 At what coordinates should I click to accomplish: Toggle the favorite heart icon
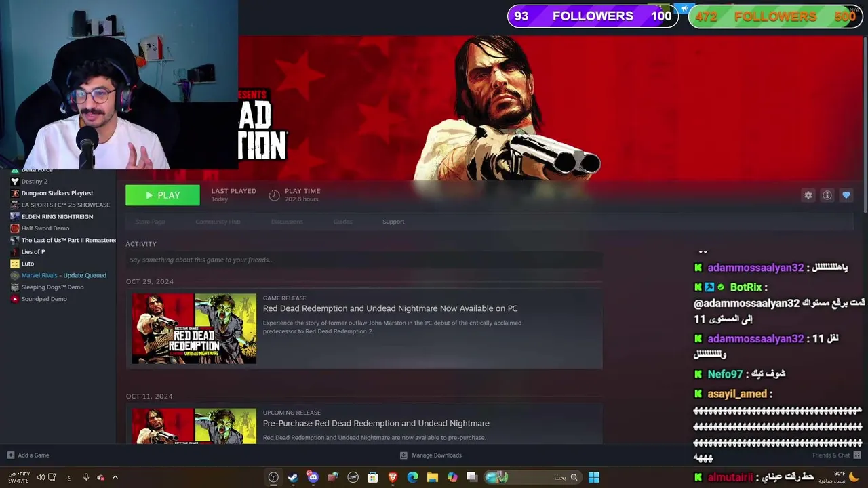pos(846,195)
